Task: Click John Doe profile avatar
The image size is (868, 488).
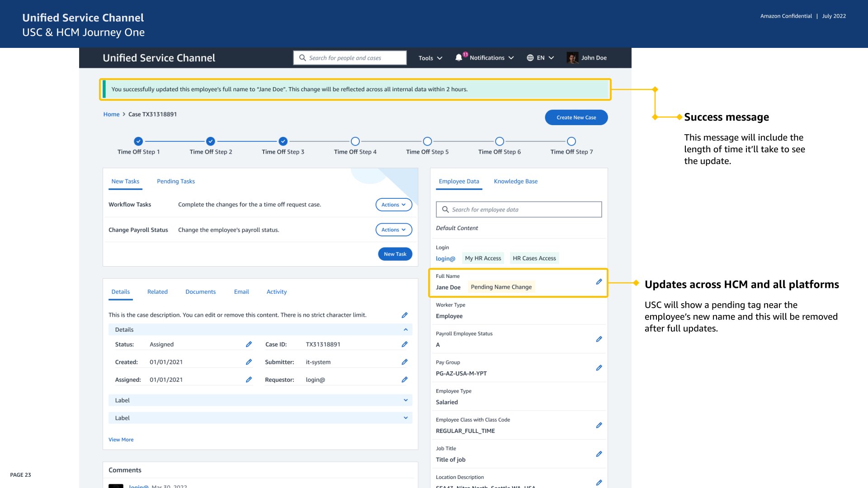Action: coord(572,58)
